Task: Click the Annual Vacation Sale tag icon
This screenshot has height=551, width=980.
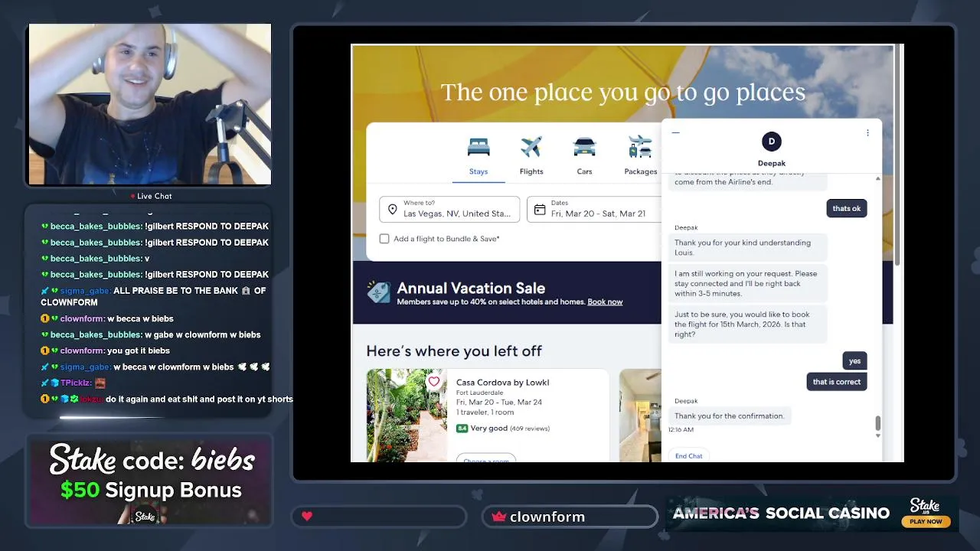Action: pyautogui.click(x=378, y=292)
